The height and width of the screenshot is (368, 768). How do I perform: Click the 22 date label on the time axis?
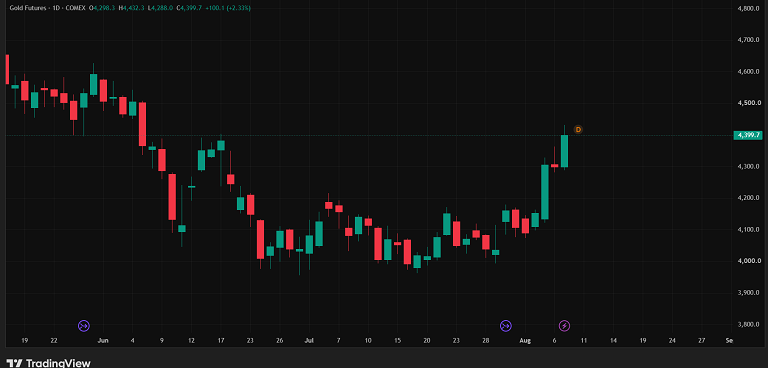[54, 340]
